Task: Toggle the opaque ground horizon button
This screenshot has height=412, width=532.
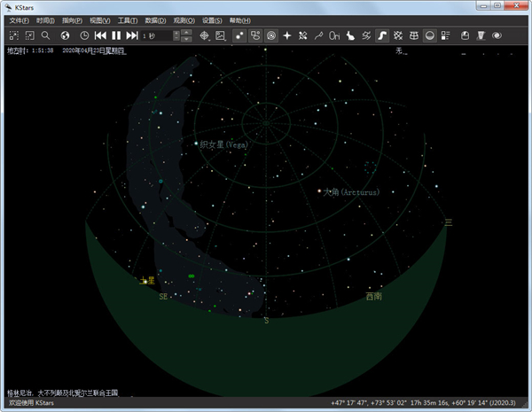Action: [430, 35]
